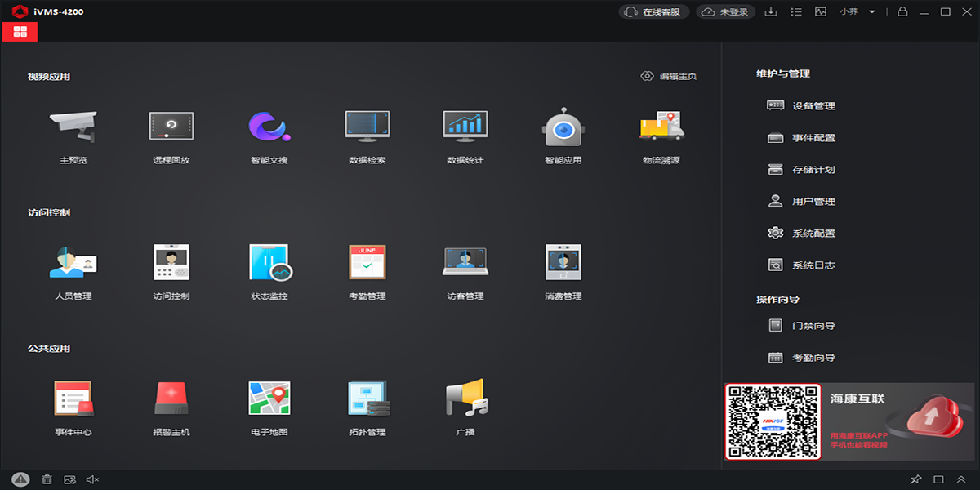The width and height of the screenshot is (980, 490).
Task: Click the 海康互联 cloud banner
Action: tap(898, 421)
